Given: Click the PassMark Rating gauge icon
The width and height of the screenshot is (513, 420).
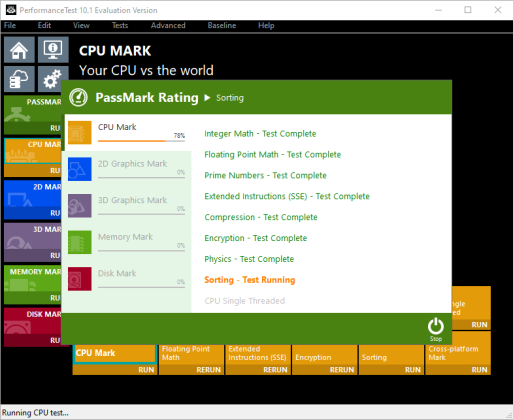Looking at the screenshot, I should 78,97.
